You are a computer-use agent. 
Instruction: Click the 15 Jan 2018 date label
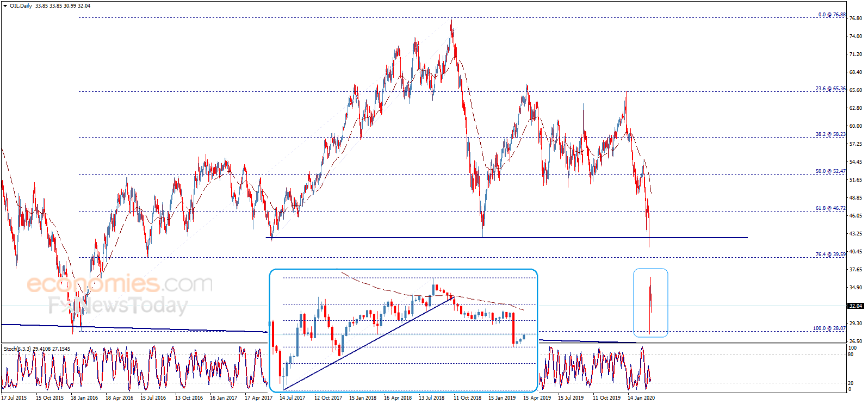[x=363, y=398]
